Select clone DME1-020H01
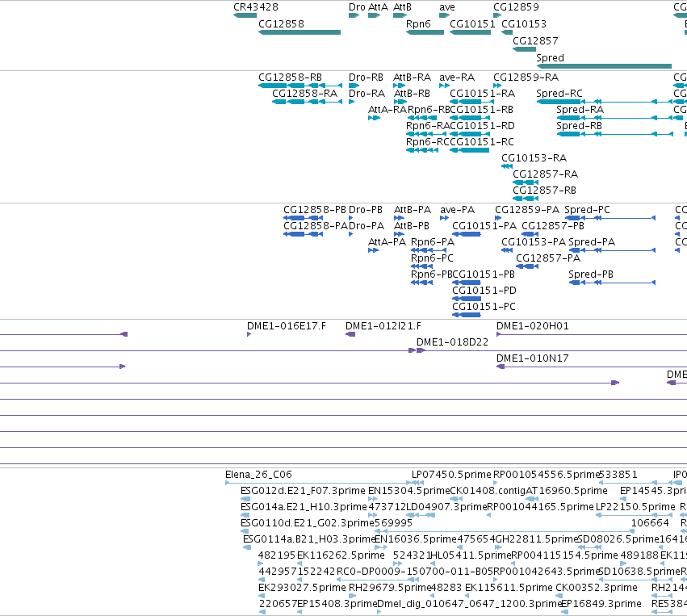 [x=592, y=334]
